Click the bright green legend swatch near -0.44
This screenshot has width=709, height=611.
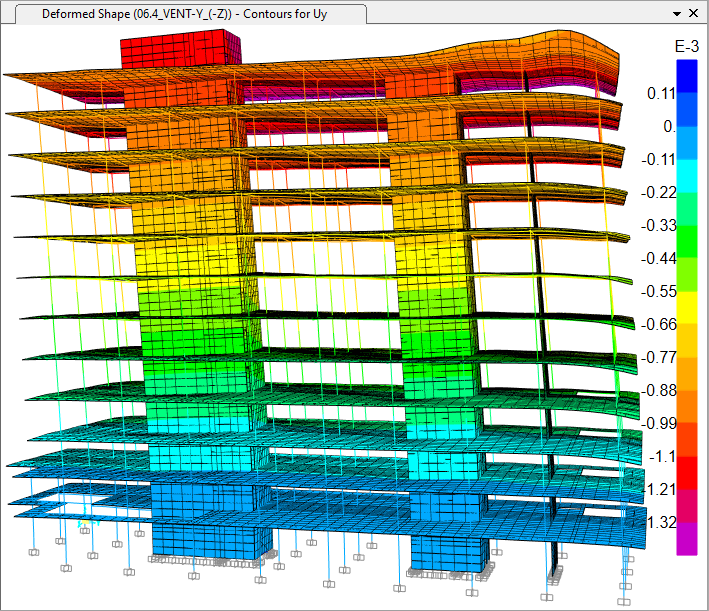686,241
